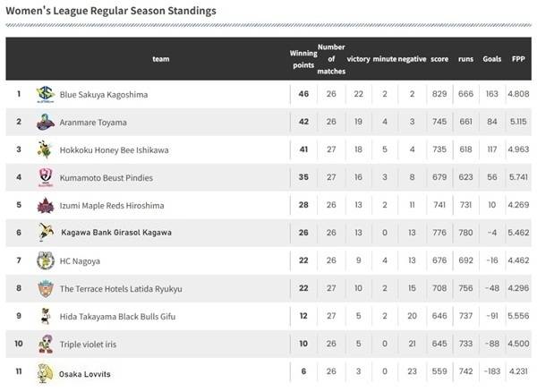
Task: Open the Osaka Lovvits team name
Action: point(84,372)
